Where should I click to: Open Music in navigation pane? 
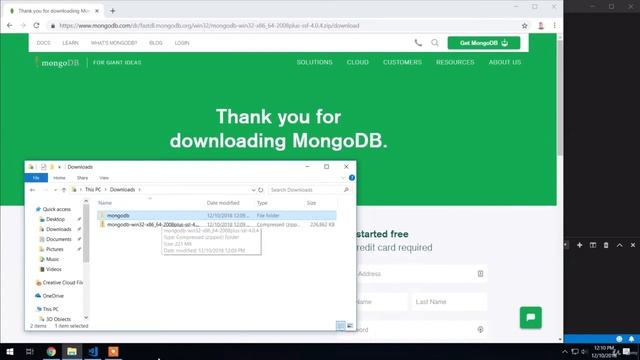tap(52, 259)
